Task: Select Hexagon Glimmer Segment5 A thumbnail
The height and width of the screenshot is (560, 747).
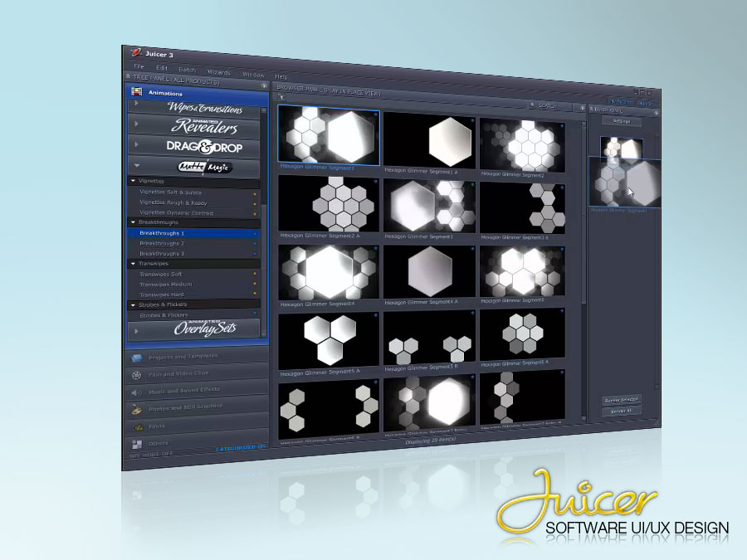Action: (329, 340)
